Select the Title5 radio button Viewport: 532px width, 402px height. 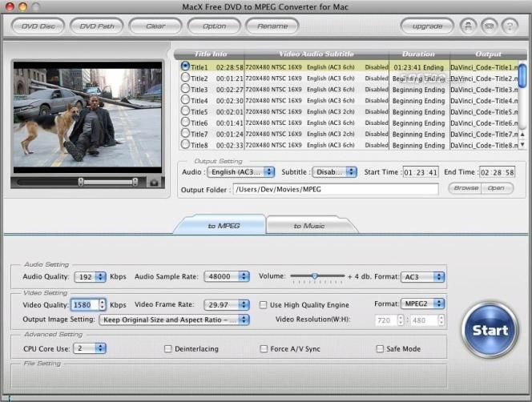185,111
